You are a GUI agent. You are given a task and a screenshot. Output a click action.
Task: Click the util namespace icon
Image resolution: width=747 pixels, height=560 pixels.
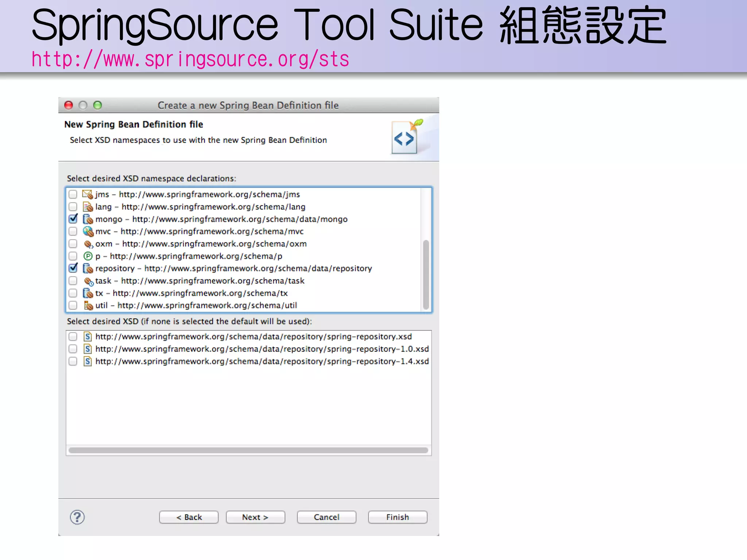tap(88, 305)
